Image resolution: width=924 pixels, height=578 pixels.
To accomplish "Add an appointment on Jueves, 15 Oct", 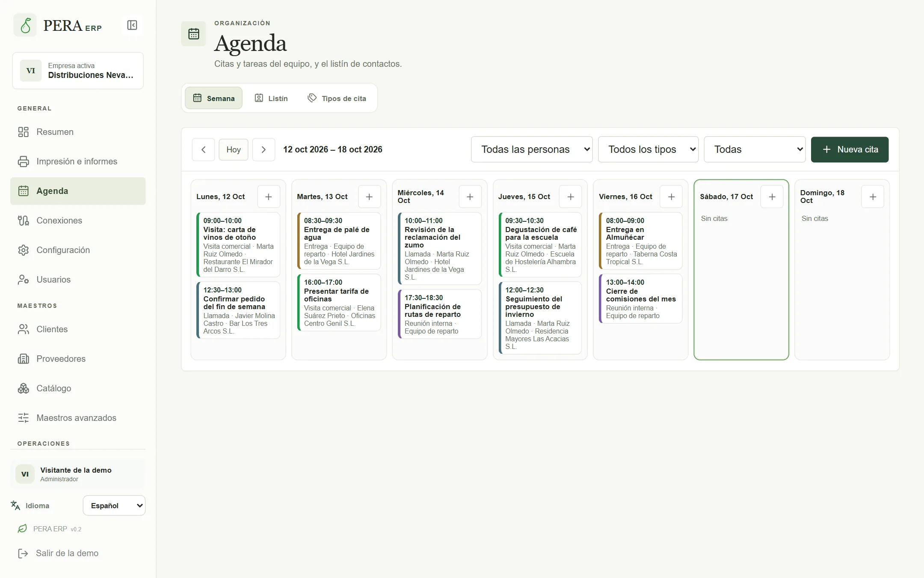I will point(571,197).
